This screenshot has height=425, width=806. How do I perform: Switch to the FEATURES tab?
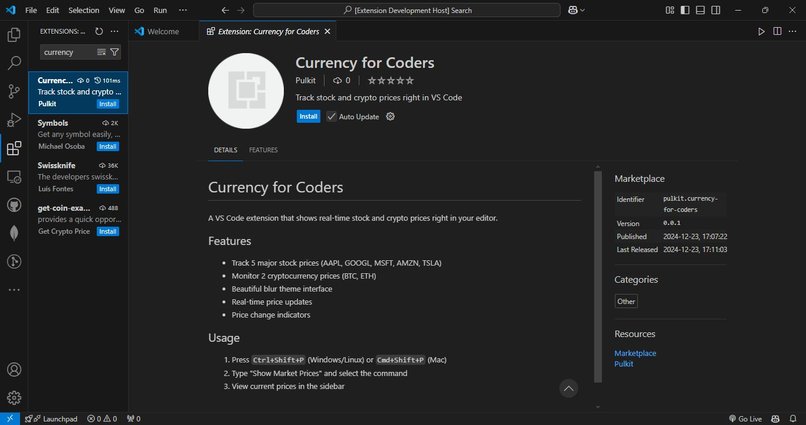[x=263, y=150]
